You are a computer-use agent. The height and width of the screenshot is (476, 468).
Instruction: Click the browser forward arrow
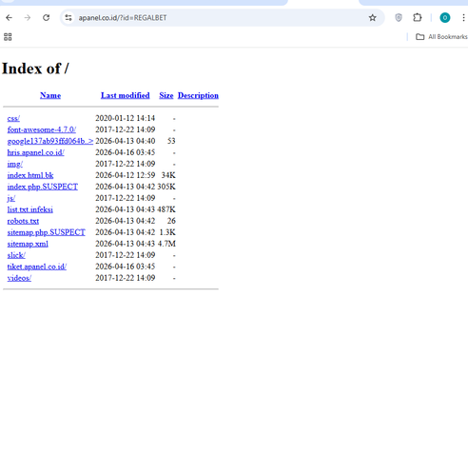[28, 18]
